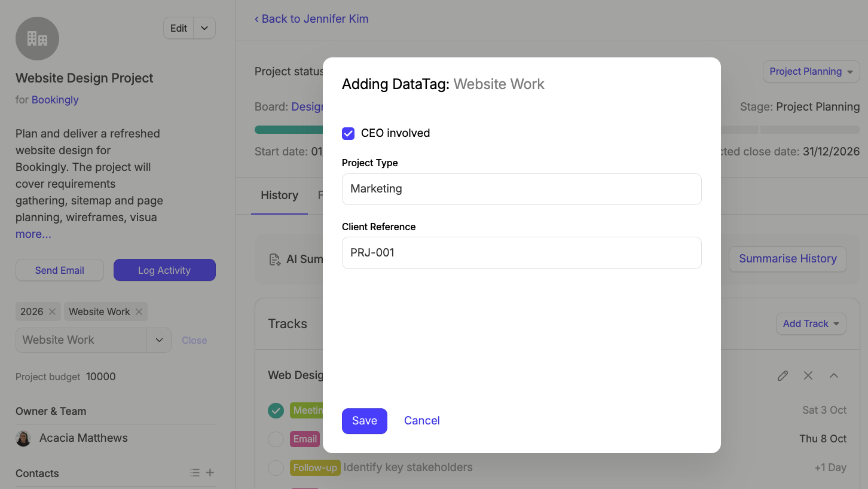Save the DataTag
868x489 pixels.
365,421
